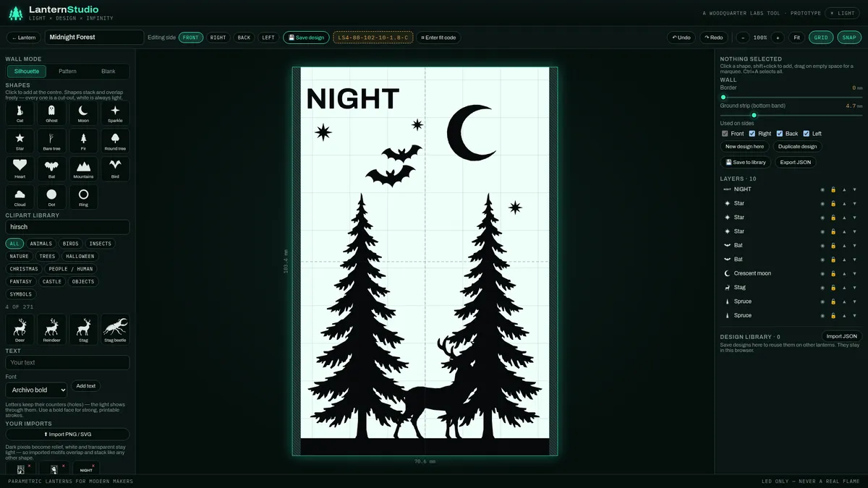Click Import PNG / SVG
The image size is (868, 488).
click(x=67, y=435)
